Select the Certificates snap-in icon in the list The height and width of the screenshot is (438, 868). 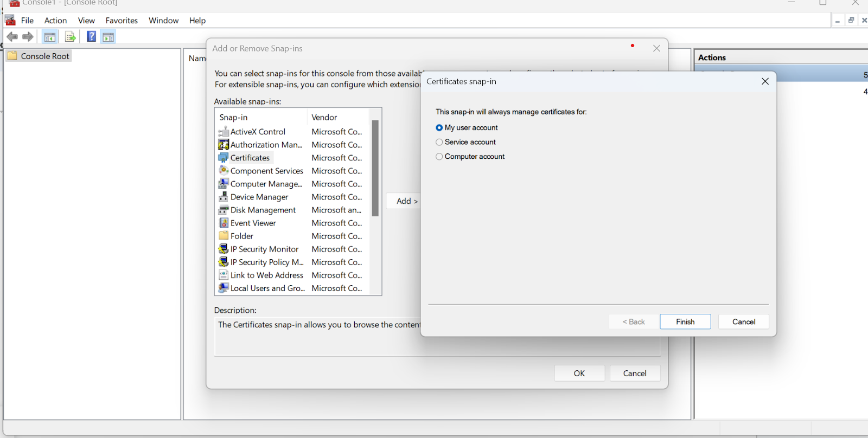point(224,158)
